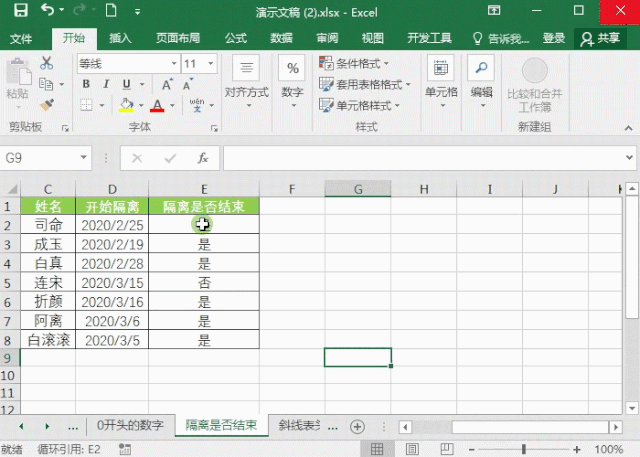The height and width of the screenshot is (457, 640).
Task: Toggle italic formatting
Action: (106, 84)
